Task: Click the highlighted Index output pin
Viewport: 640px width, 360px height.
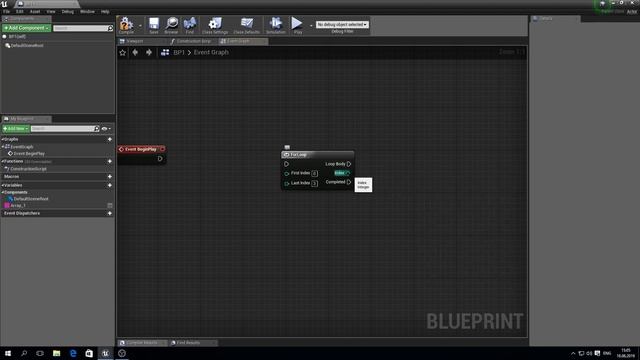Action: tap(347, 173)
